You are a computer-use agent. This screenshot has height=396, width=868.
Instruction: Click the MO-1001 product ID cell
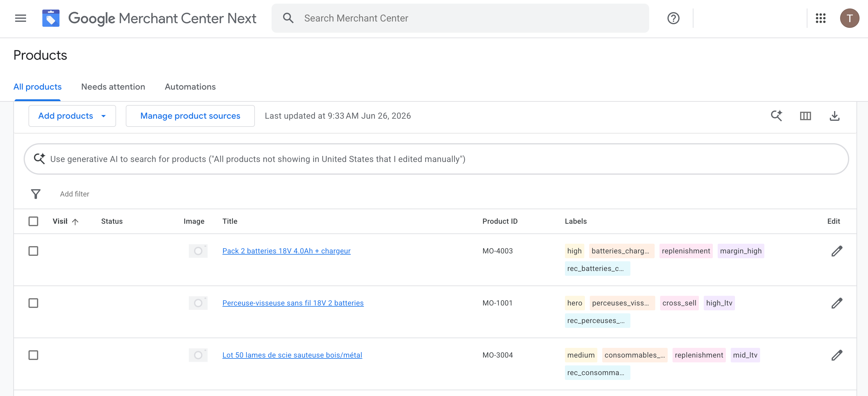pyautogui.click(x=497, y=303)
